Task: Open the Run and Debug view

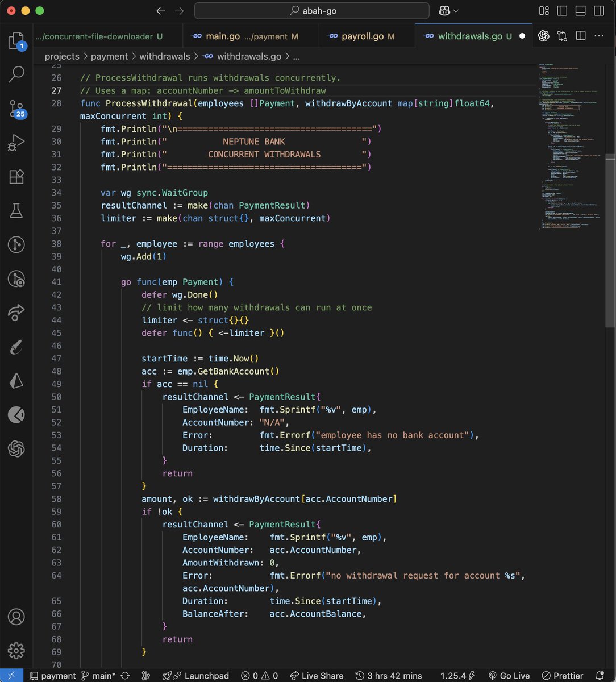Action: [x=16, y=143]
